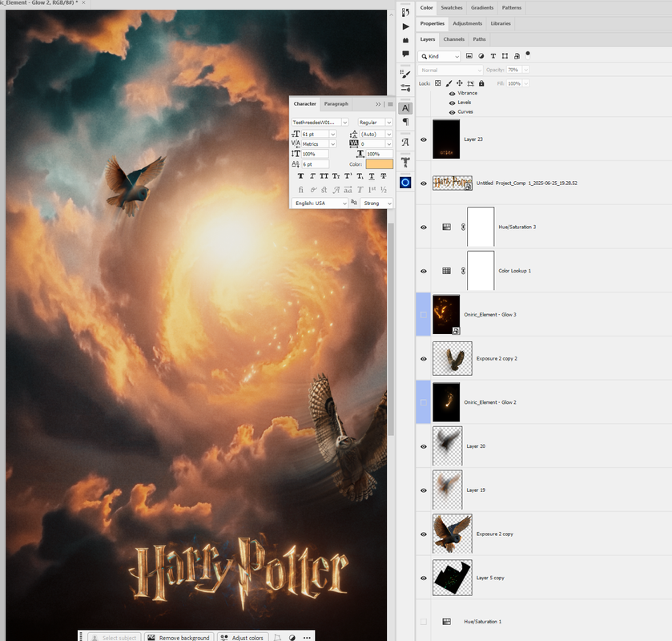
Task: Filter layers by type layers icon
Action: click(x=493, y=56)
